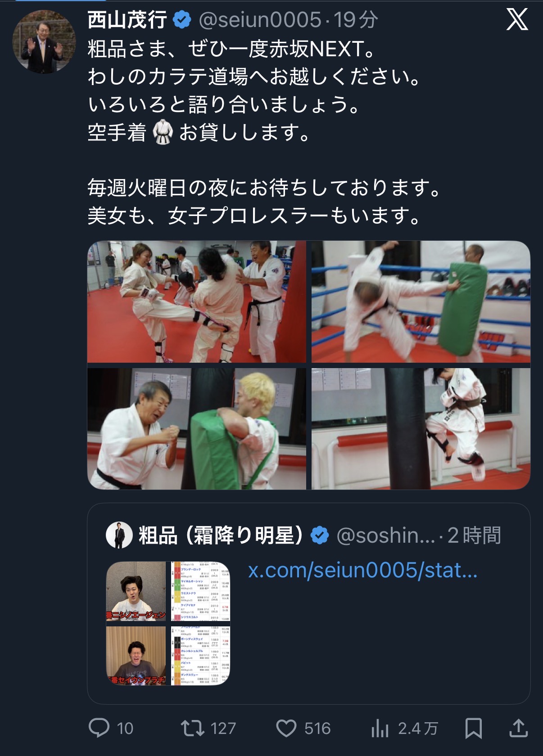Open photo with blonde man holding pad
Screen dimensions: 543x756
pyautogui.click(x=196, y=429)
